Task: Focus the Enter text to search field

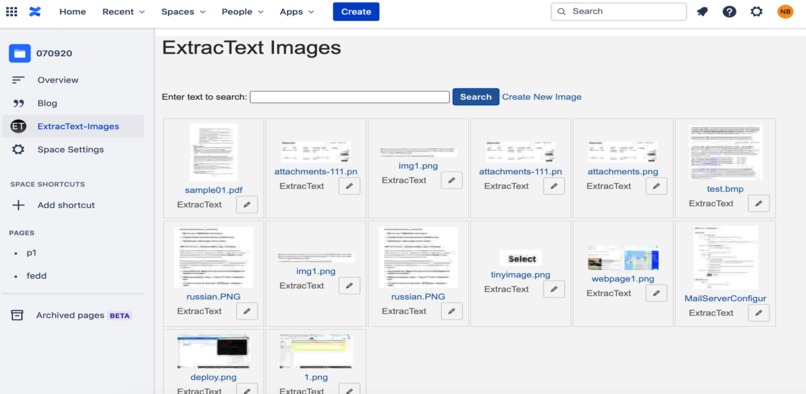Action: pos(350,97)
